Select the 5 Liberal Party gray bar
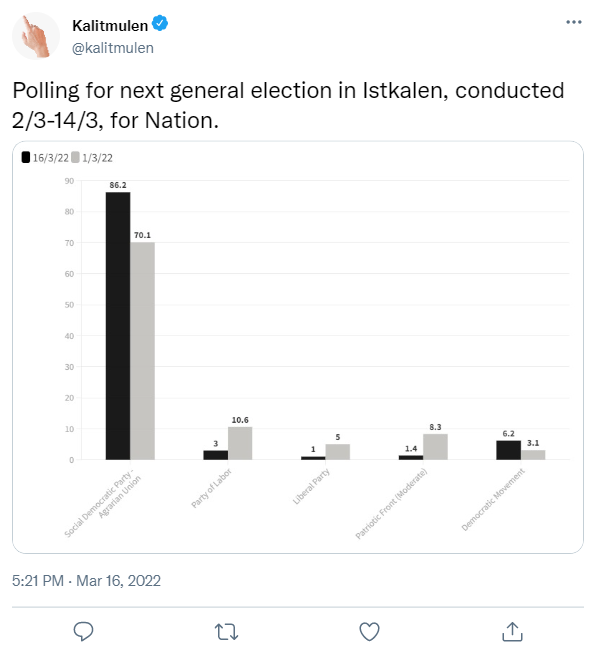 pyautogui.click(x=337, y=452)
